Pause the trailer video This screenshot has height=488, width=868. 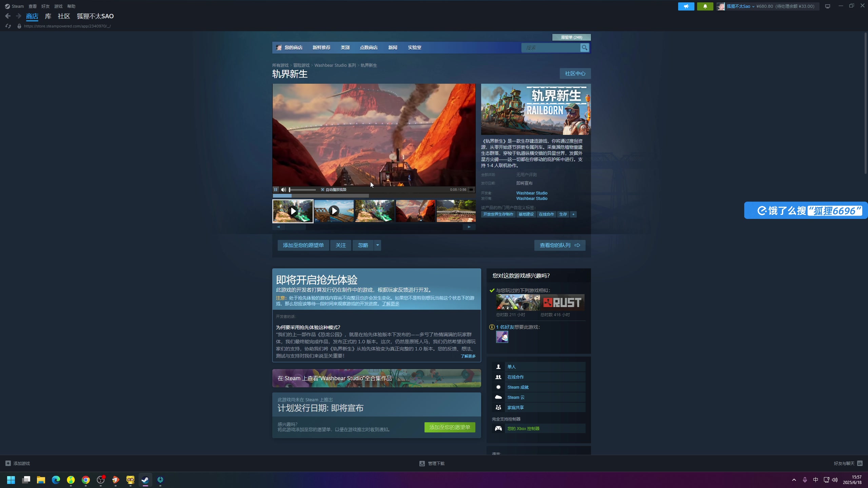click(x=276, y=189)
